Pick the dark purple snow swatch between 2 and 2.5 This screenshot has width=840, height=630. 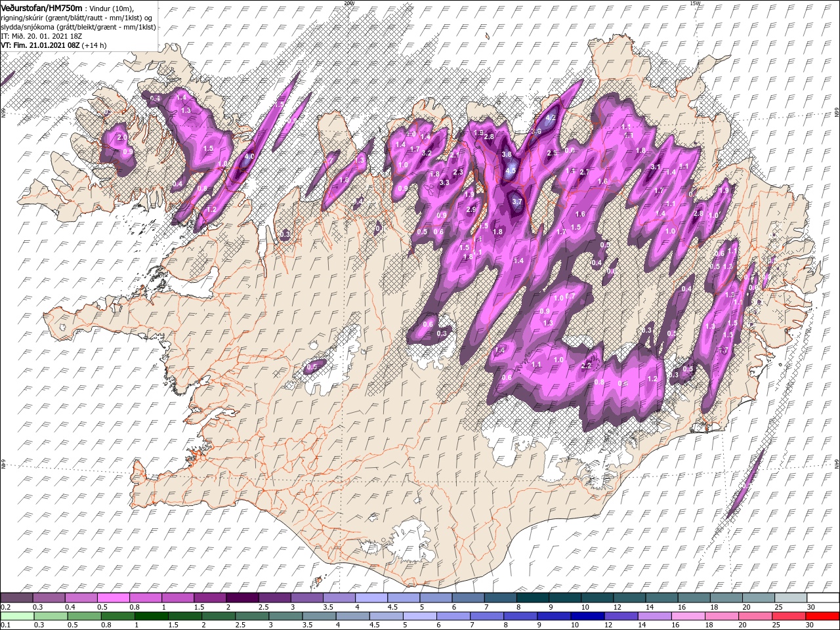click(x=242, y=598)
